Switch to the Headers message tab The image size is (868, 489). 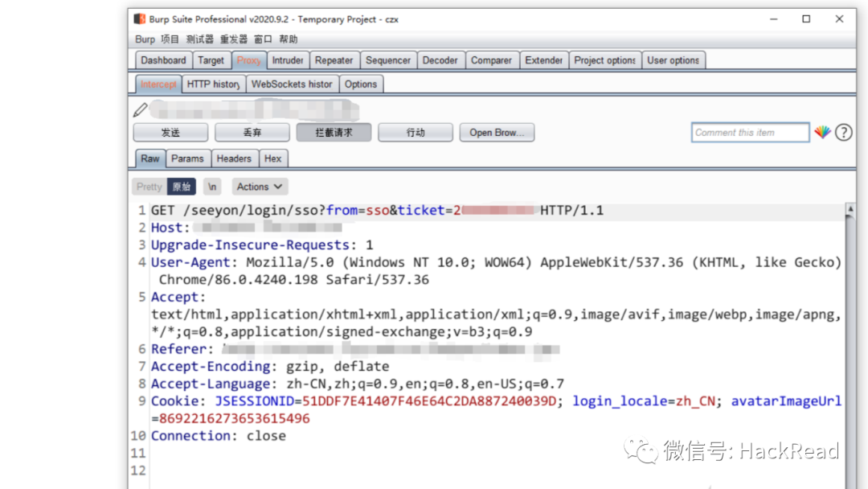[x=234, y=158]
